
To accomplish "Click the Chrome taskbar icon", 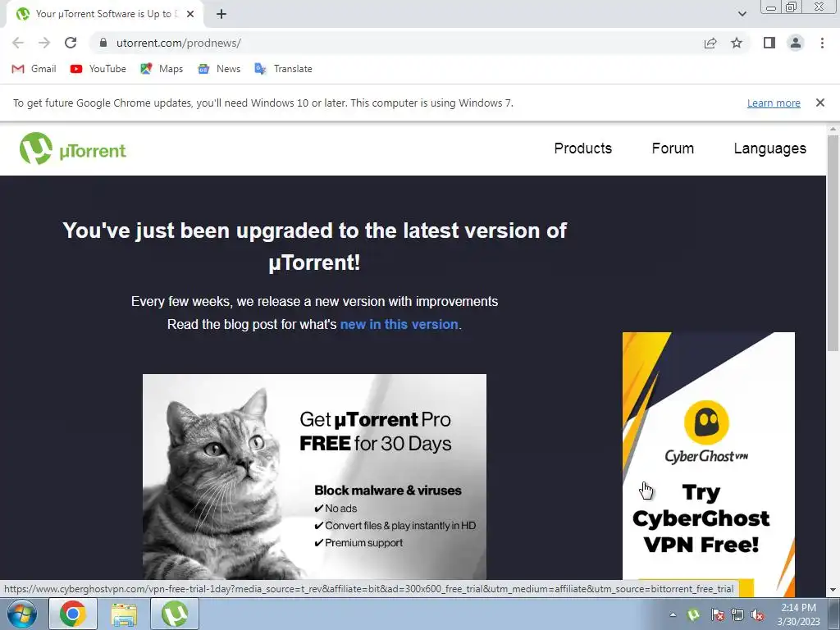I will 73,614.
